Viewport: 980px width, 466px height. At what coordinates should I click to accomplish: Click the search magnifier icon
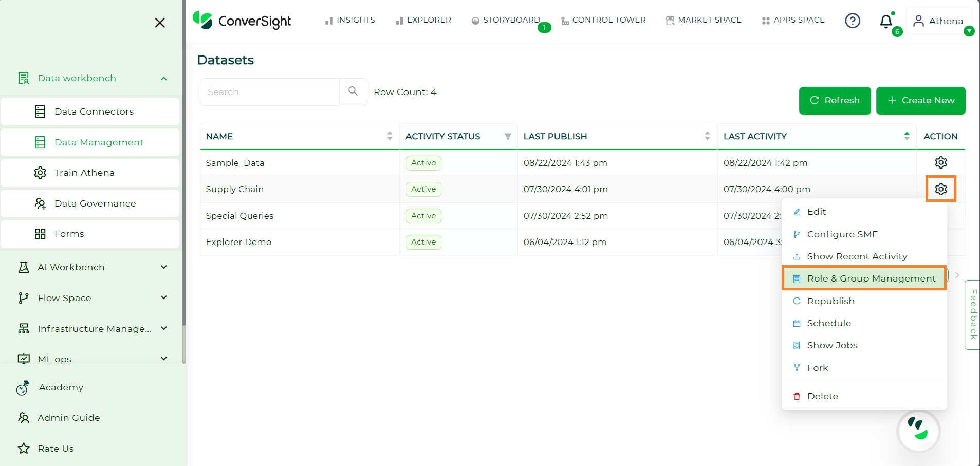(x=353, y=91)
